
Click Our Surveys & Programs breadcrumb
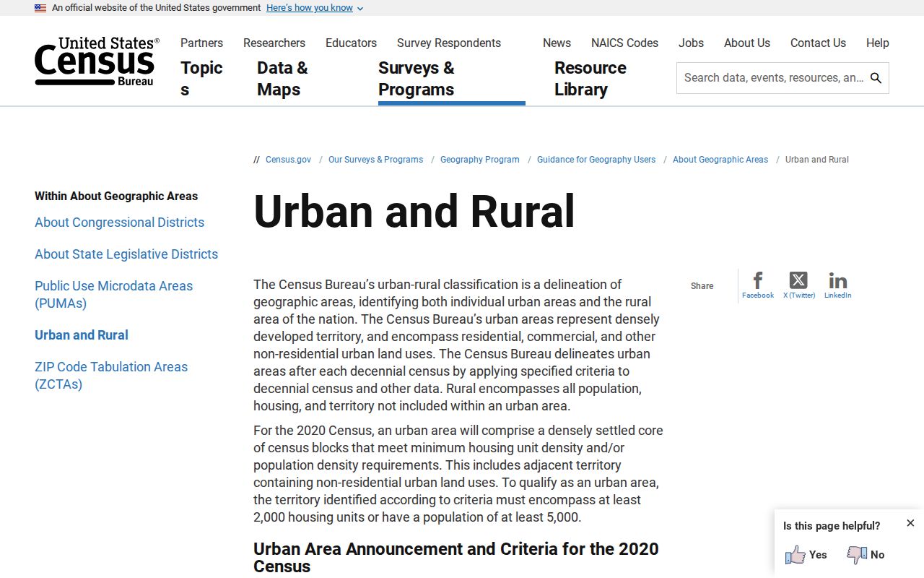pyautogui.click(x=375, y=160)
